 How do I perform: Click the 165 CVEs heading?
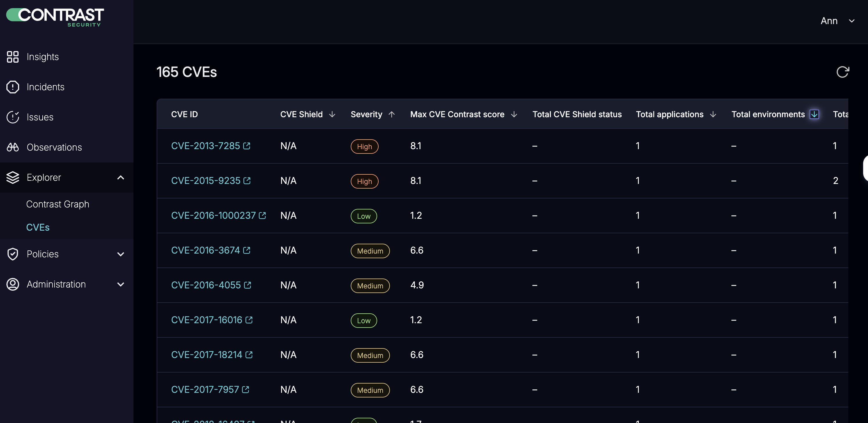(187, 72)
